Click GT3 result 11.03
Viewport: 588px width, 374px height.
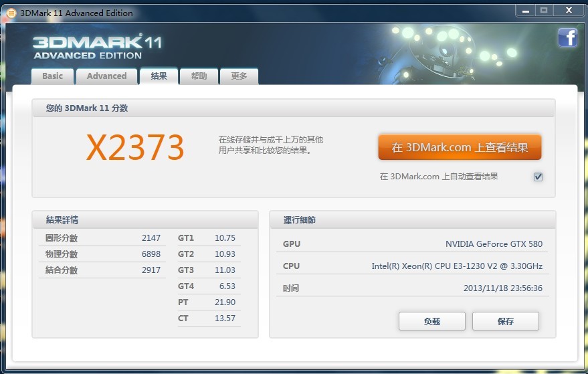pyautogui.click(x=225, y=270)
